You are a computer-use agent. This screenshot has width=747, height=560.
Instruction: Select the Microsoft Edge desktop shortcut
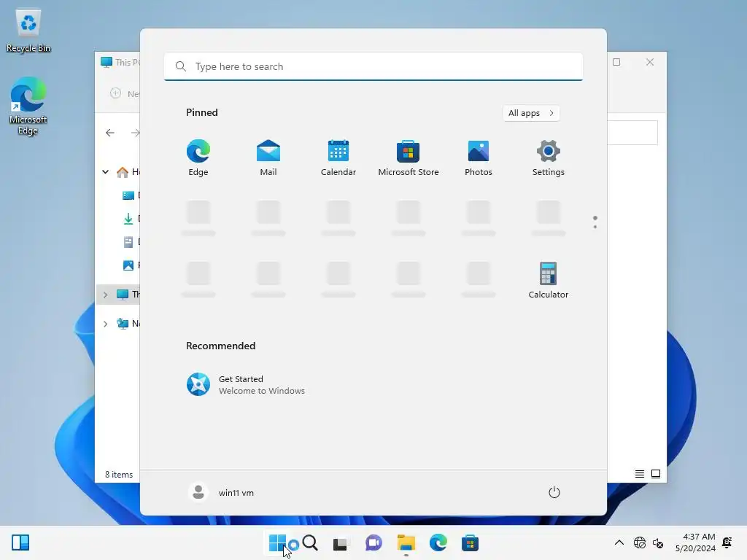(28, 106)
